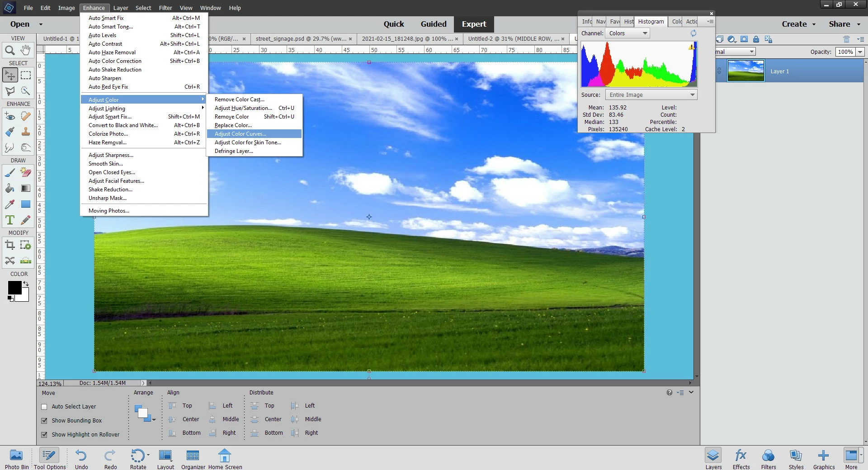Screen dimensions: 868x470
Task: Open the layer Opacity dropdown arrow
Action: point(860,52)
